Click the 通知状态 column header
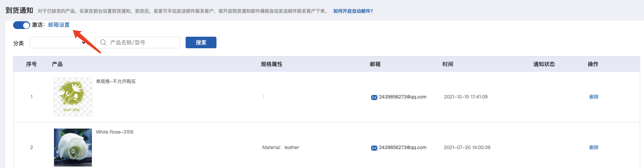 pyautogui.click(x=544, y=64)
